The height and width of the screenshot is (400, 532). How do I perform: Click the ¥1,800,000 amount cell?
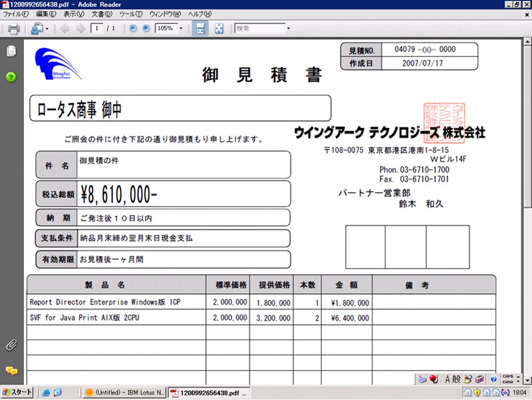coord(346,303)
